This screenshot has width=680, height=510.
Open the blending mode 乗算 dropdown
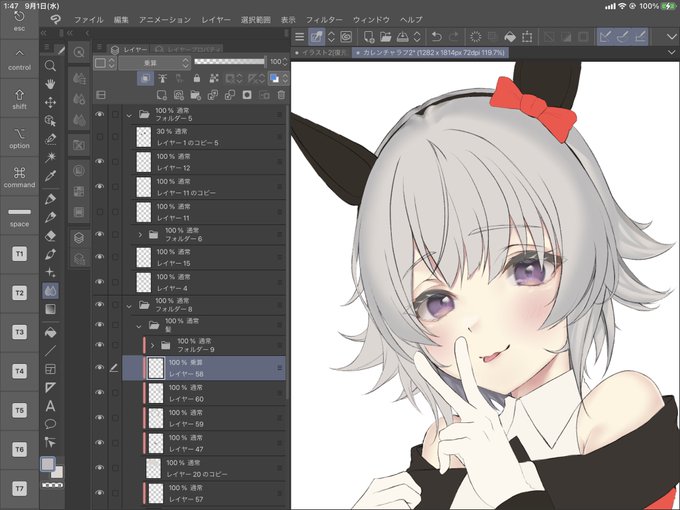point(154,63)
